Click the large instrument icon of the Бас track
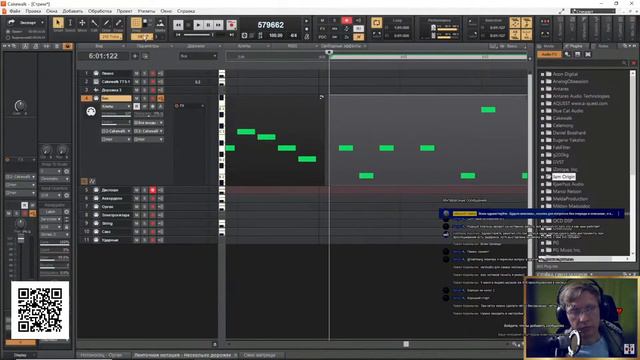 point(91,111)
